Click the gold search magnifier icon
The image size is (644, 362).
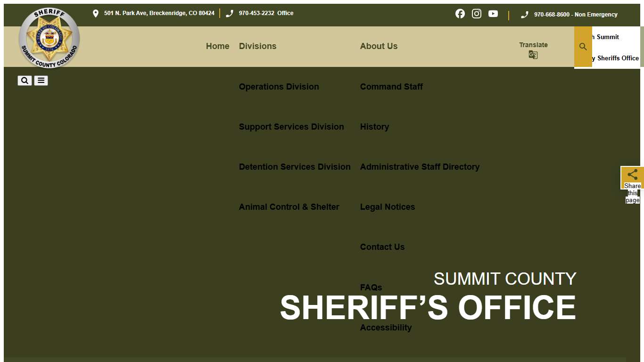[x=583, y=46]
